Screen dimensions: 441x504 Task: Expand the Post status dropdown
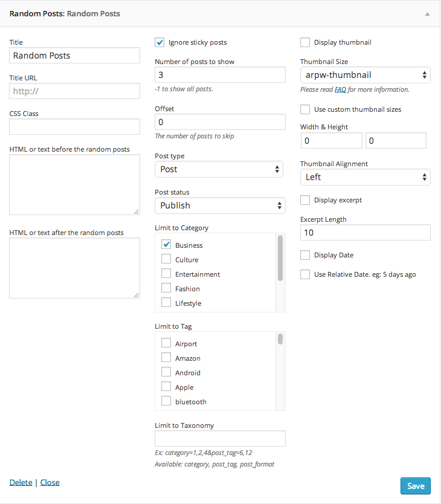click(x=220, y=205)
